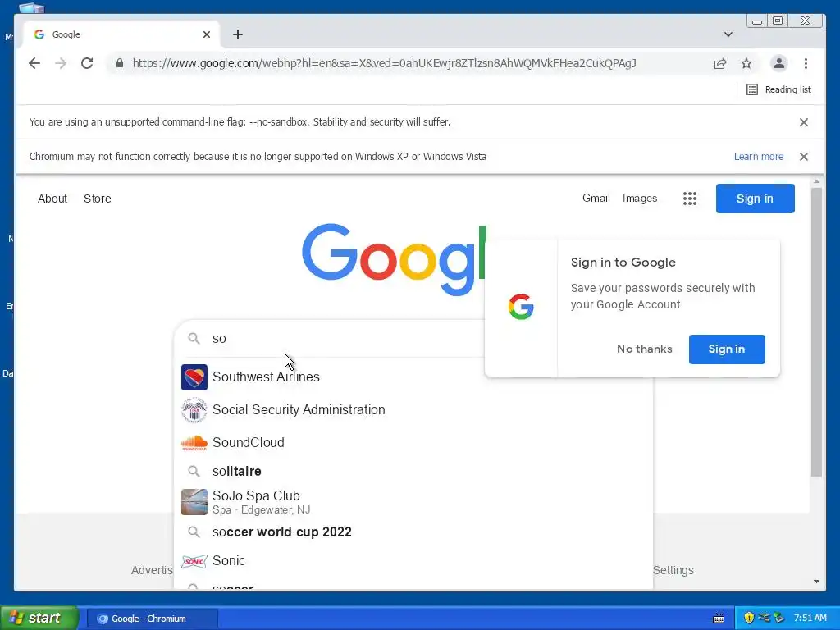Open the Google apps grid

click(x=690, y=199)
